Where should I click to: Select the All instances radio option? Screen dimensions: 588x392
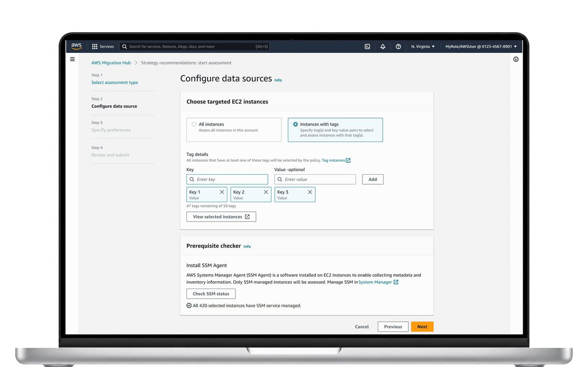tap(194, 124)
